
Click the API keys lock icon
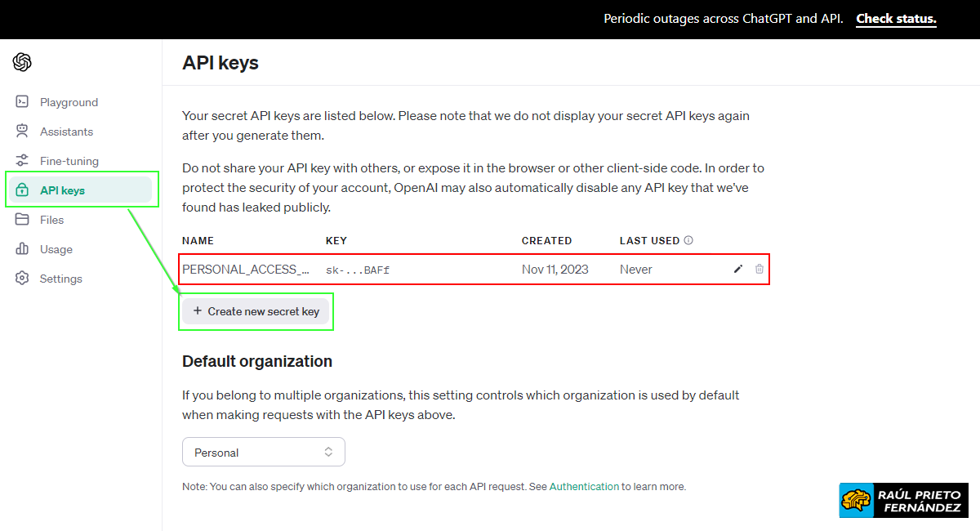coord(23,190)
